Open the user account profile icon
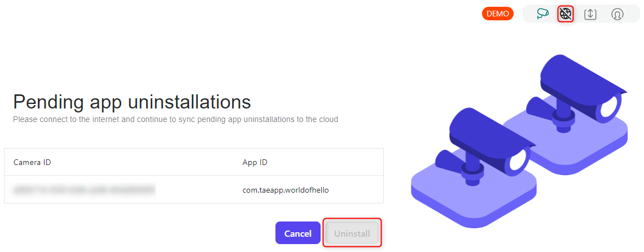The image size is (644, 252). pyautogui.click(x=617, y=14)
